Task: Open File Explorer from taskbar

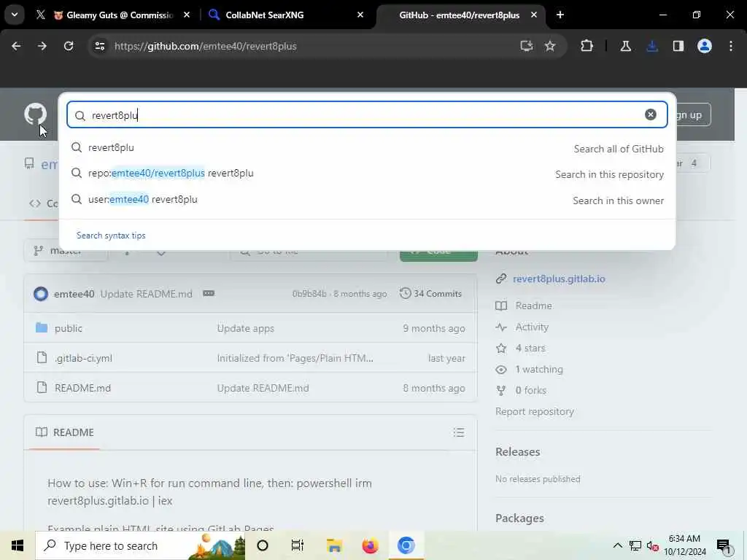Action: 334,545
